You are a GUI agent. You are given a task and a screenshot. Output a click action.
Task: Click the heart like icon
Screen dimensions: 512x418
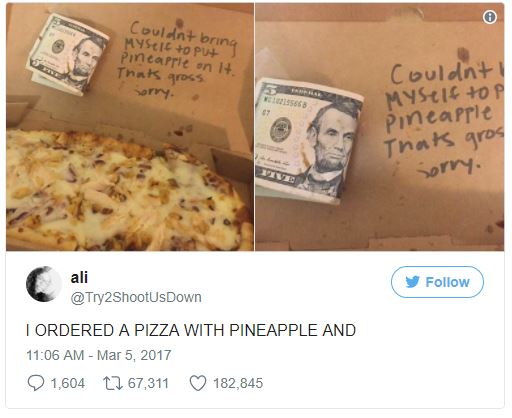coord(198,383)
